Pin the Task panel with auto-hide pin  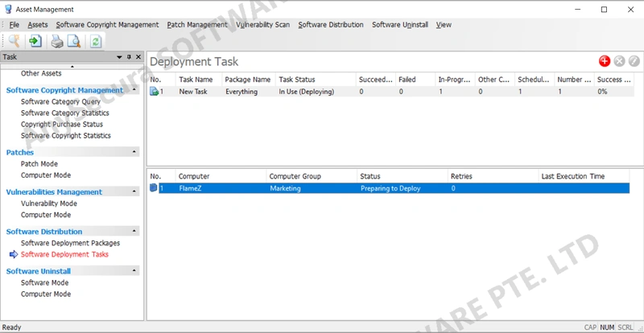[x=129, y=57]
